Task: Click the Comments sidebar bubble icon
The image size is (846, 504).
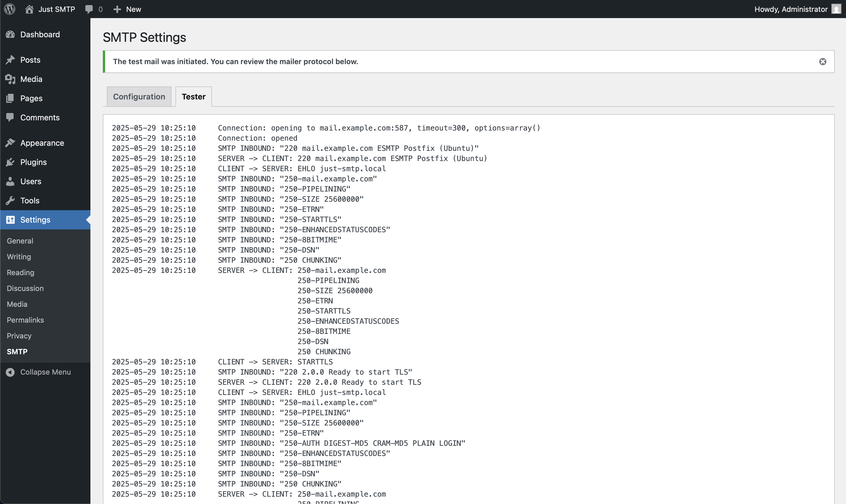Action: tap(10, 118)
